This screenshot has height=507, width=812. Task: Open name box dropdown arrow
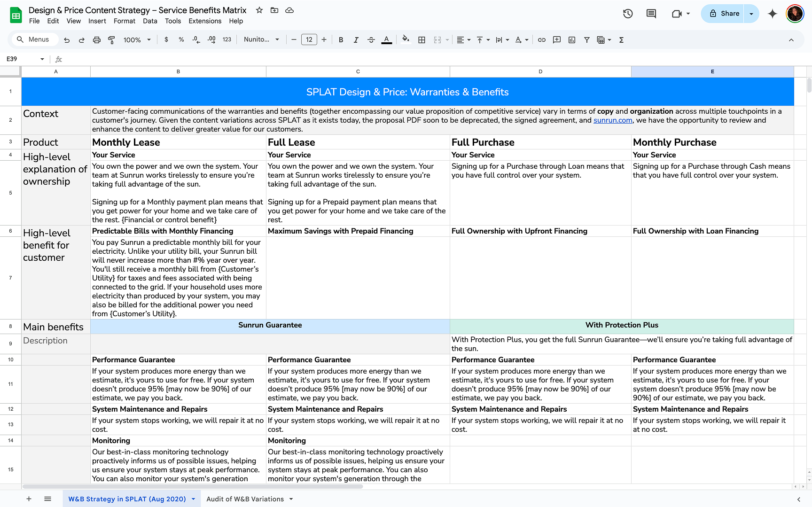(42, 59)
